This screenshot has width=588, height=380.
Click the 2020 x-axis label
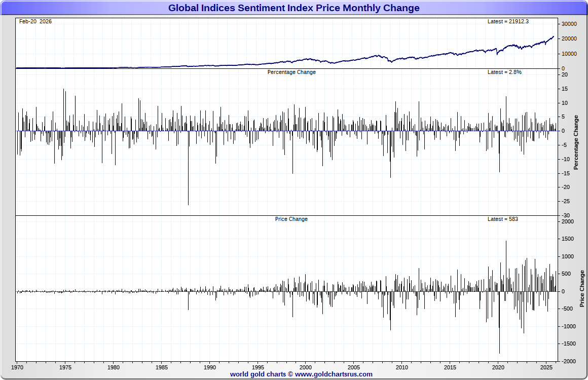498,367
